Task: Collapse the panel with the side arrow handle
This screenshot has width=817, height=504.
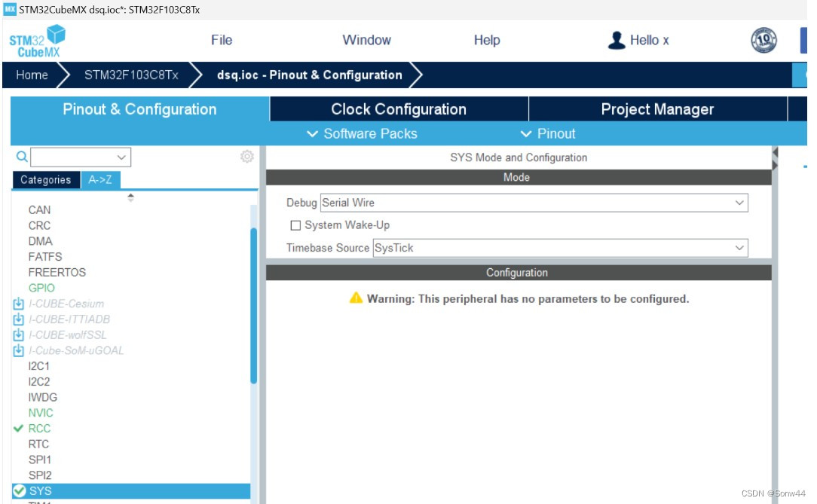Action: (776, 158)
